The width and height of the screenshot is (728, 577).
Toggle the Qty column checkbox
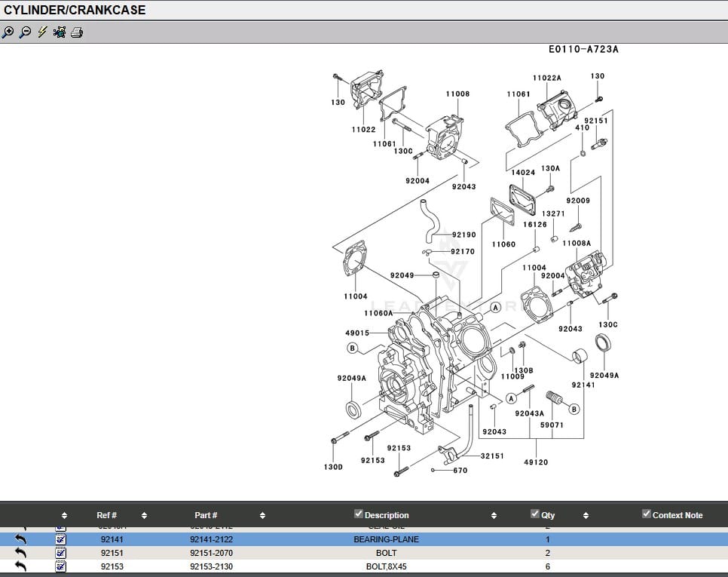click(x=535, y=514)
